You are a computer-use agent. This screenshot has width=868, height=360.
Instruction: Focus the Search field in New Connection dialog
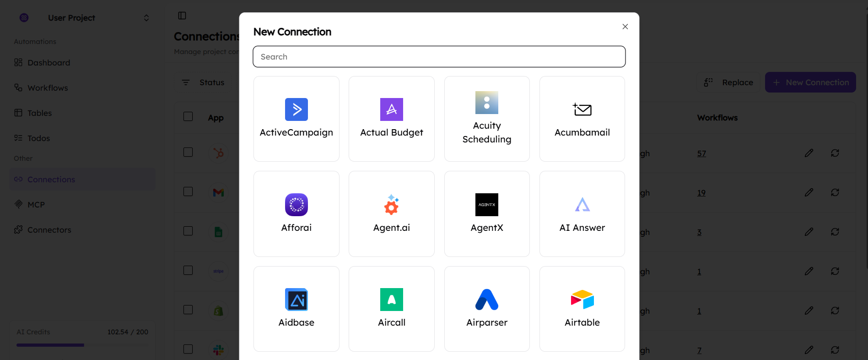coord(439,57)
